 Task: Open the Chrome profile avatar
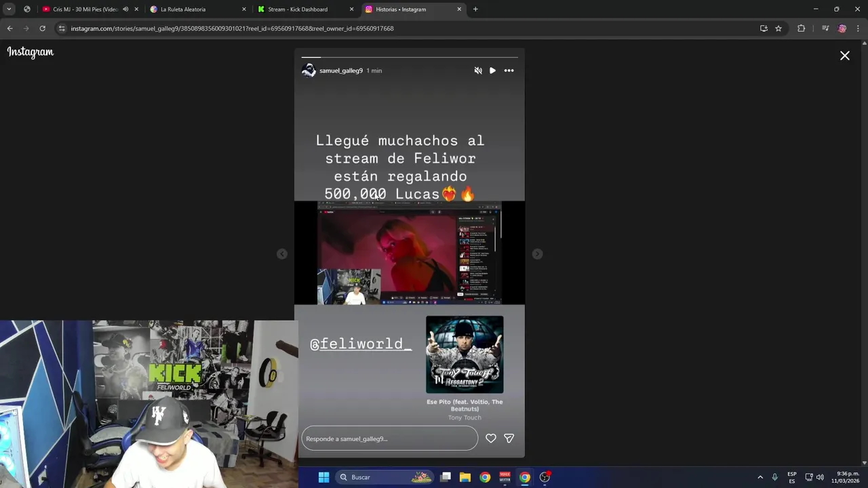coord(842,28)
